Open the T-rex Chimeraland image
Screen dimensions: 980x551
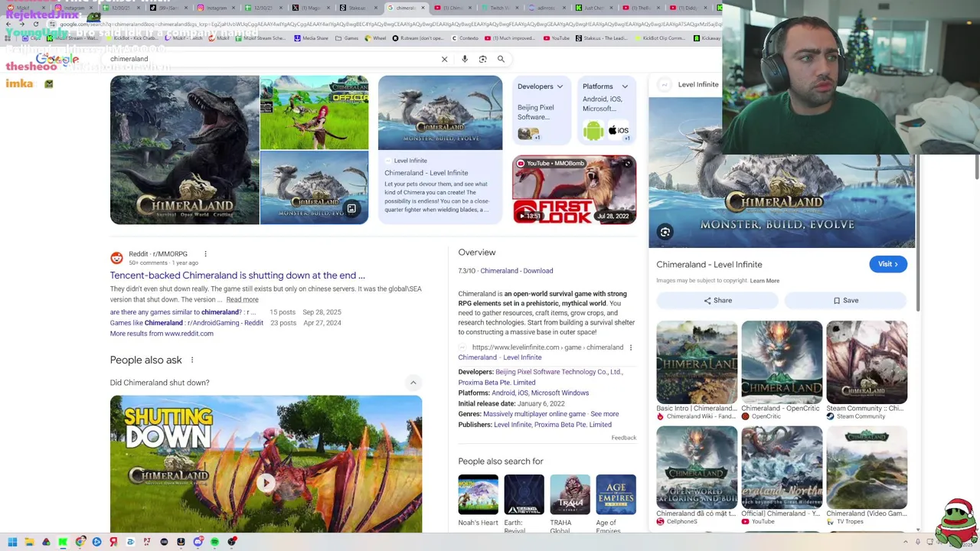[x=185, y=150]
